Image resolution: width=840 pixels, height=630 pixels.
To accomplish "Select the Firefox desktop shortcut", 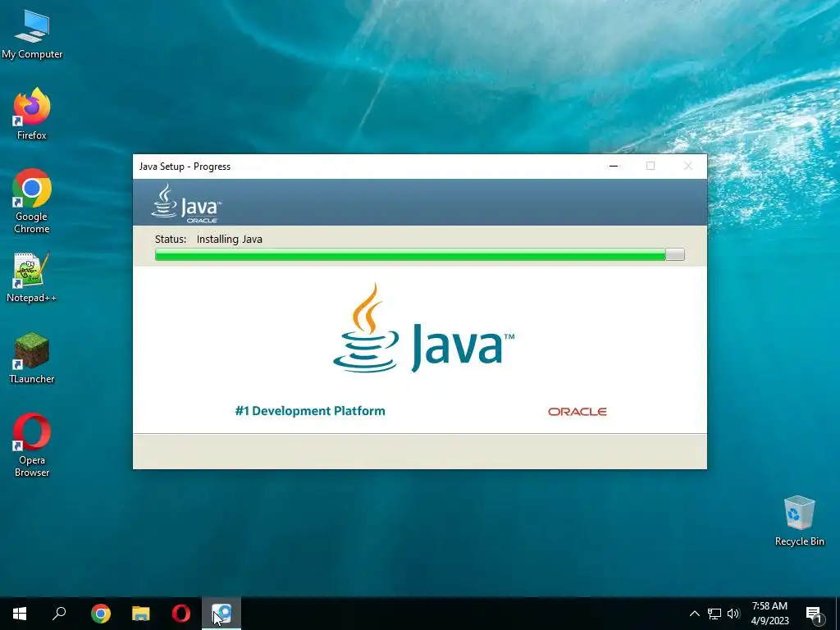I will click(32, 114).
